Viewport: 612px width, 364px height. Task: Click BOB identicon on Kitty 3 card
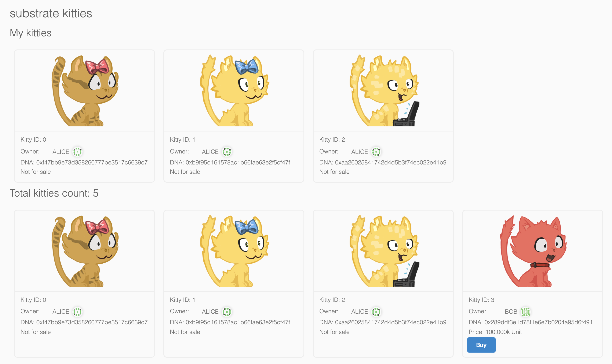point(526,312)
